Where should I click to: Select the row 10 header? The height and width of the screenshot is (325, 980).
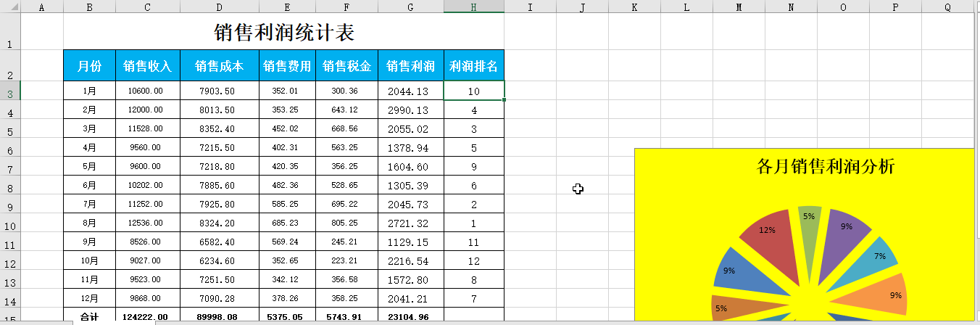click(x=10, y=224)
